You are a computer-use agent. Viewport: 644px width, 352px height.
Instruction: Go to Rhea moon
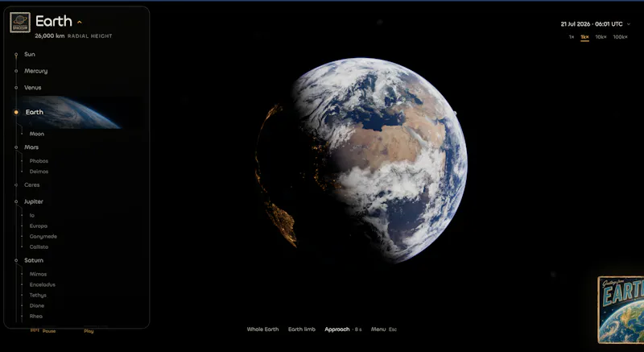point(36,317)
